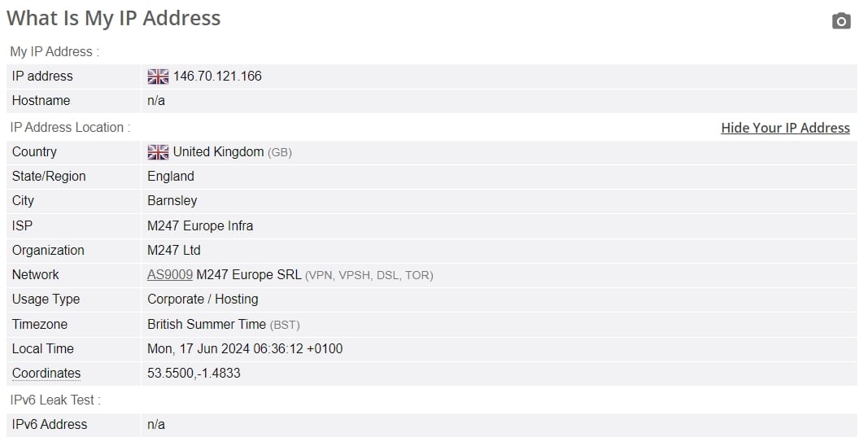Click the coordinates value 53.5500,-1.4833
868x446 pixels.
[194, 374]
